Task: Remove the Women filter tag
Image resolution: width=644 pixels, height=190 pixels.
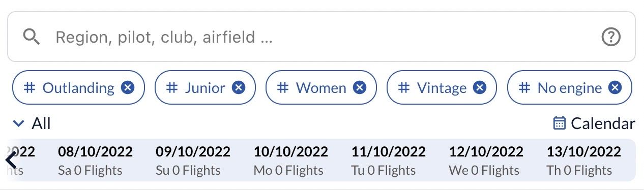Action: [360, 88]
